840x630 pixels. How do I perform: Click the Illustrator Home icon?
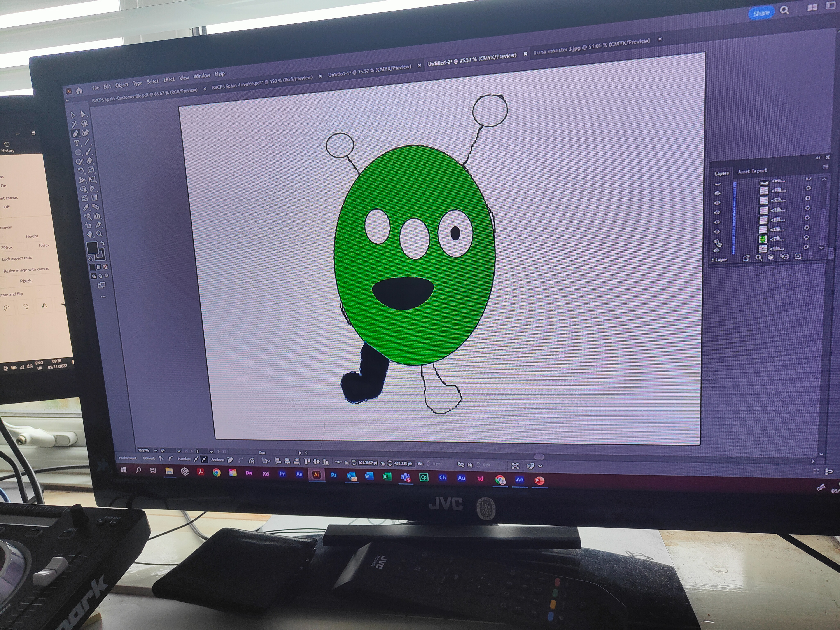[79, 90]
